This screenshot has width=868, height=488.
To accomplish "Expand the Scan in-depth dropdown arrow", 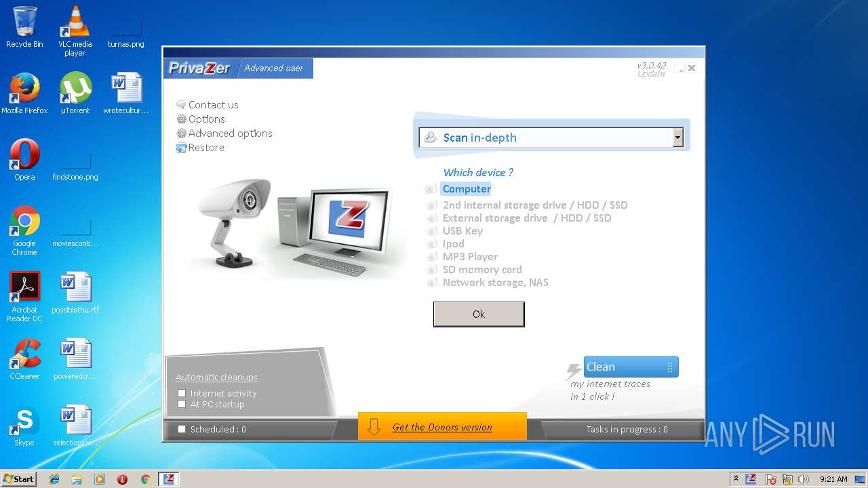I will [677, 138].
